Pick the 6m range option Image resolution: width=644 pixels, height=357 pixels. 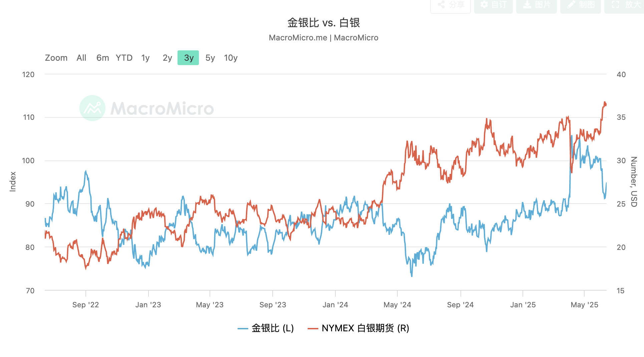click(102, 58)
